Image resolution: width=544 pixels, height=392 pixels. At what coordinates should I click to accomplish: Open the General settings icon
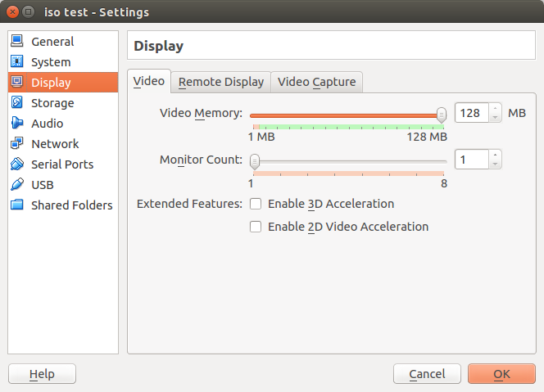point(17,41)
